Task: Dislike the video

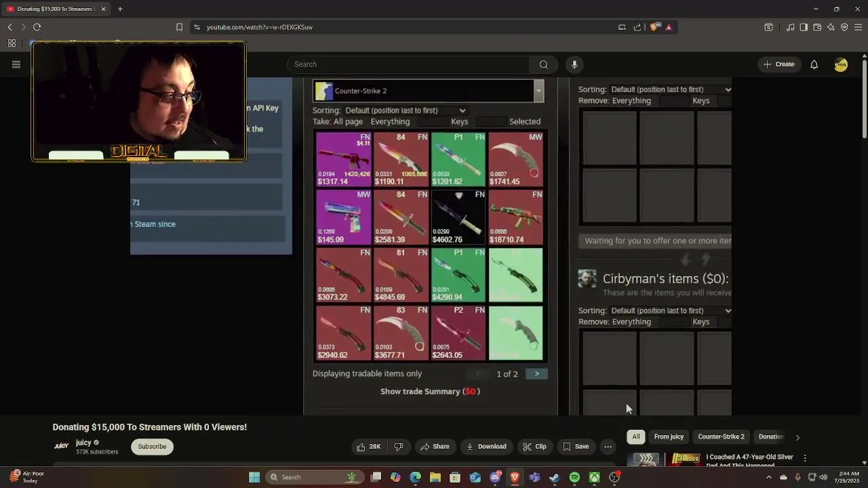Action: point(399,447)
